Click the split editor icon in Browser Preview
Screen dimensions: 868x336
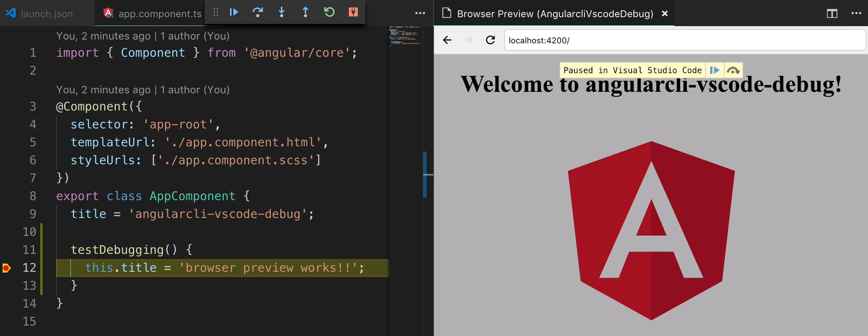pyautogui.click(x=832, y=13)
